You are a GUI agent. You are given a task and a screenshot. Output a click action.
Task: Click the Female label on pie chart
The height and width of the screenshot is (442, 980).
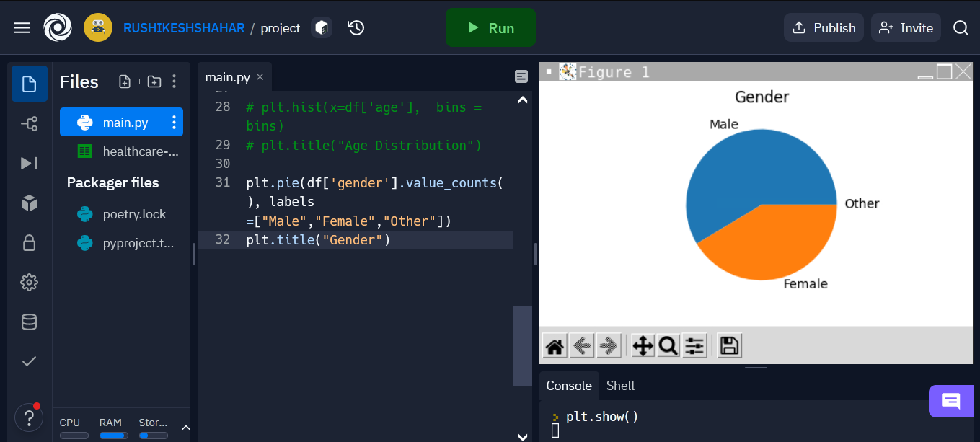pyautogui.click(x=805, y=284)
